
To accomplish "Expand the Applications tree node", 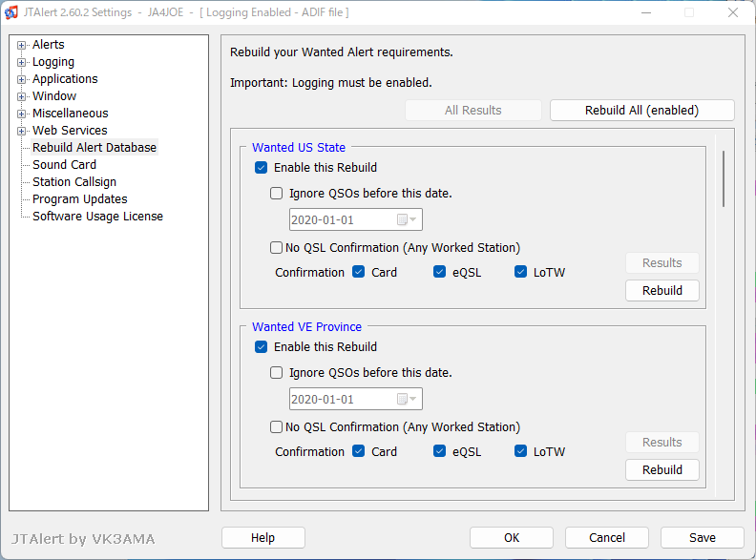I will tap(21, 79).
